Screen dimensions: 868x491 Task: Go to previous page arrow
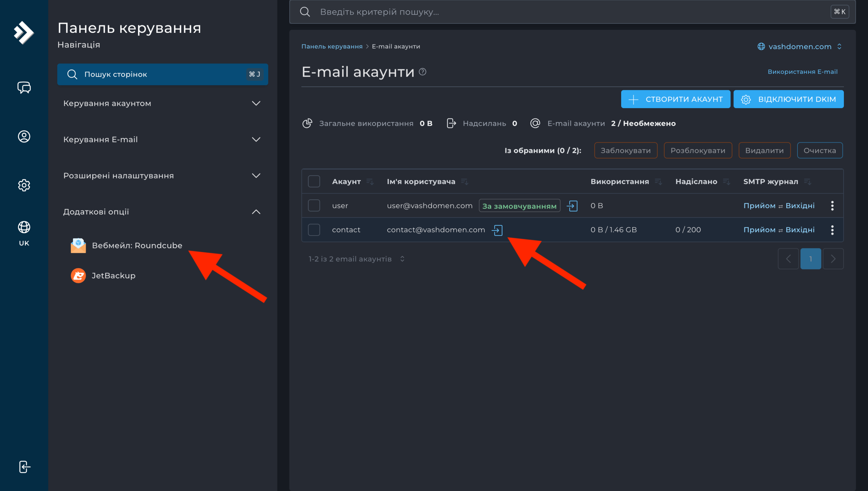pos(788,259)
